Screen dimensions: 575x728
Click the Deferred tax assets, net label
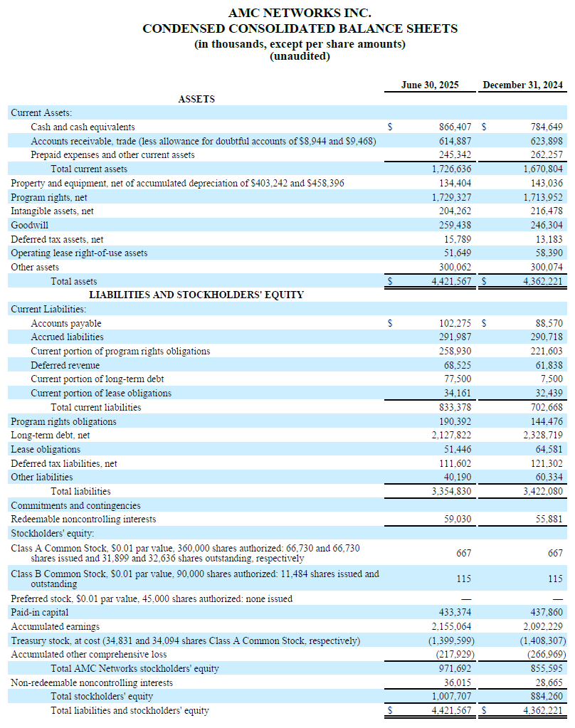tap(57, 240)
